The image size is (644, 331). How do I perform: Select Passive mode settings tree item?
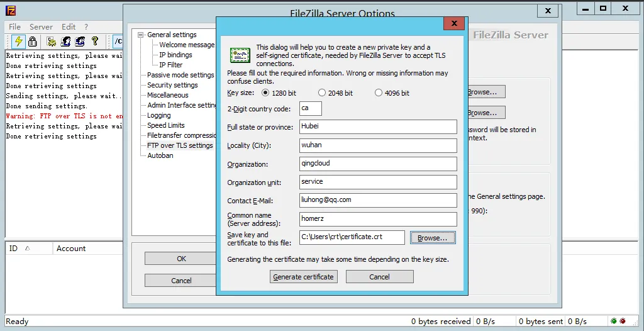pyautogui.click(x=180, y=75)
